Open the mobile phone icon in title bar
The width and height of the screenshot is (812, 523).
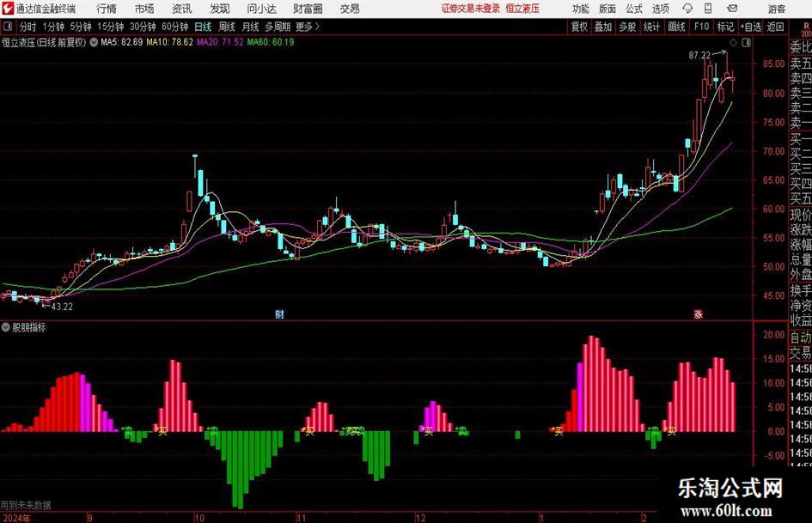(x=708, y=9)
